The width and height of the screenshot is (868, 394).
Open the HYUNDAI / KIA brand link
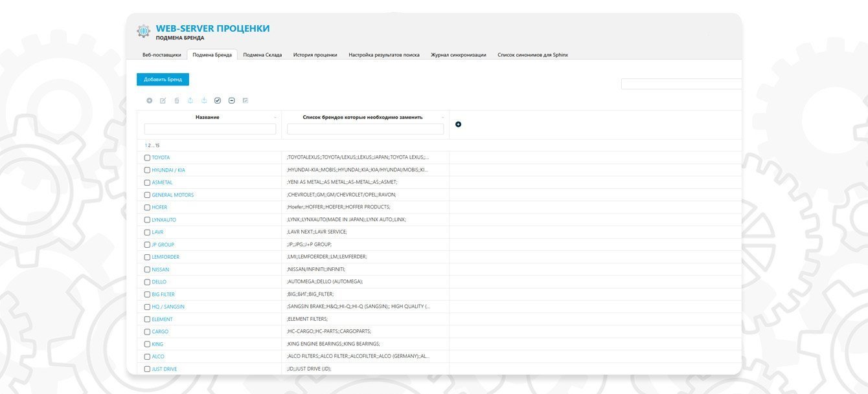pos(168,170)
